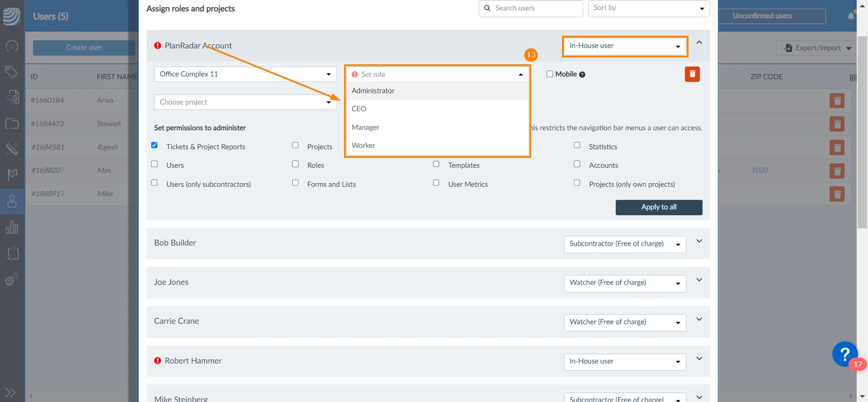Close the Set role dropdown
The image size is (868, 402).
(x=437, y=74)
